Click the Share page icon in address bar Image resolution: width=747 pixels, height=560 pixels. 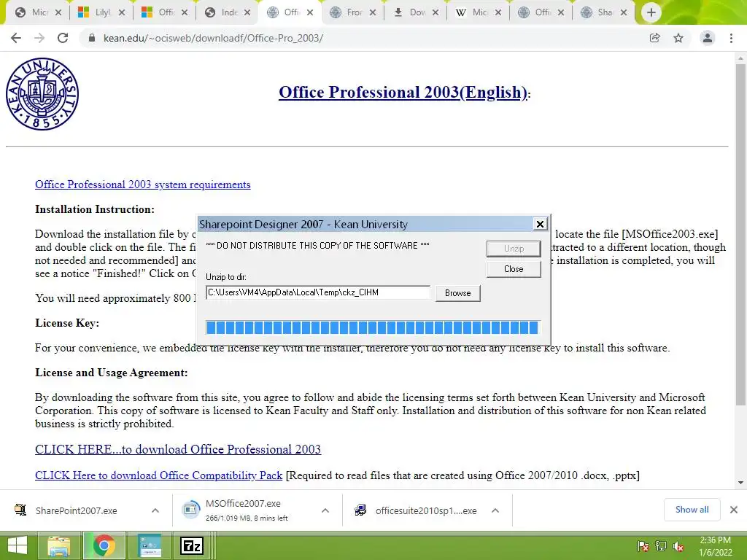(655, 38)
